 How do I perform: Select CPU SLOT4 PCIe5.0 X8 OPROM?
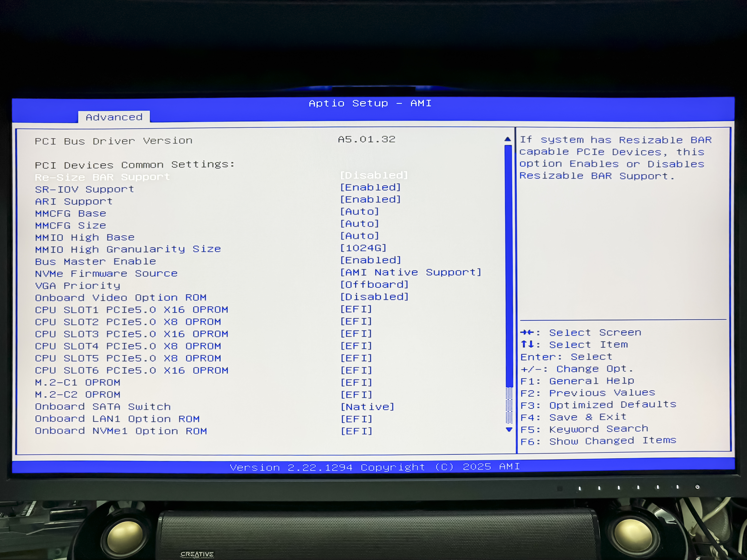click(x=128, y=346)
